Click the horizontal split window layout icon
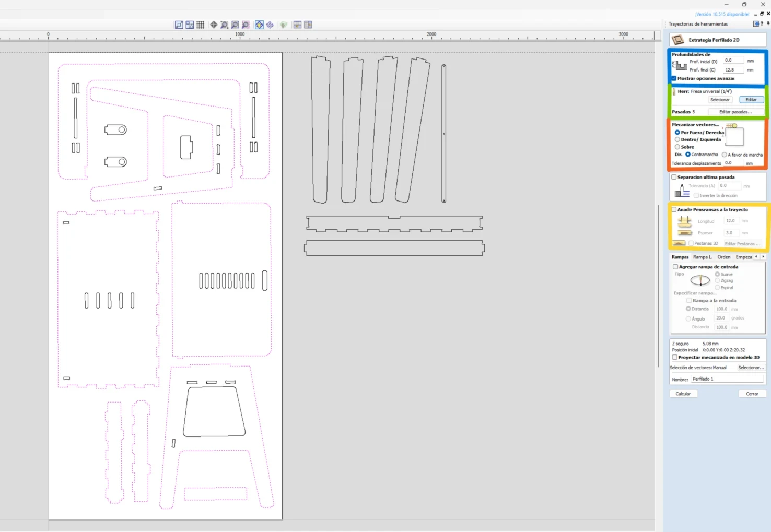The height and width of the screenshot is (532, 771). [x=297, y=25]
